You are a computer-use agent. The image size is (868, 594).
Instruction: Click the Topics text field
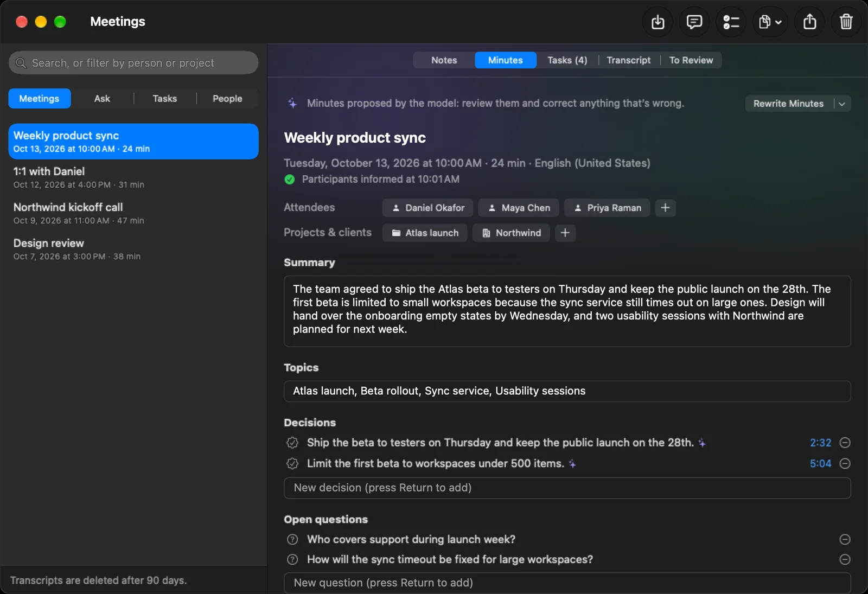(567, 391)
